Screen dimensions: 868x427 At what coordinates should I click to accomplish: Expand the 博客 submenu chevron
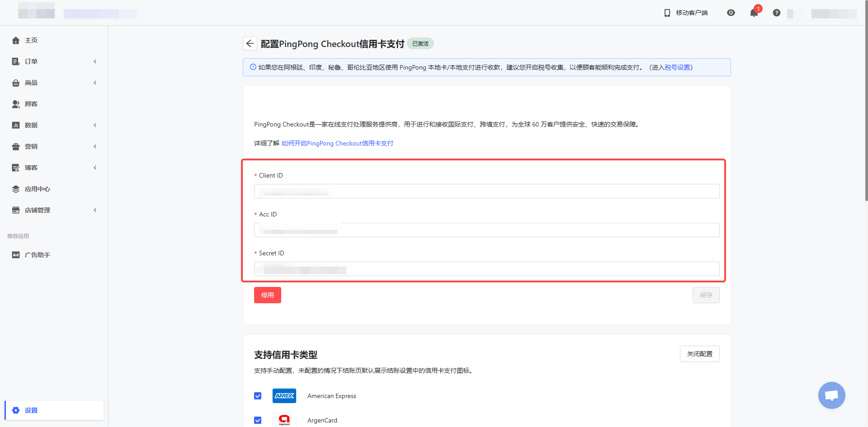(95, 168)
